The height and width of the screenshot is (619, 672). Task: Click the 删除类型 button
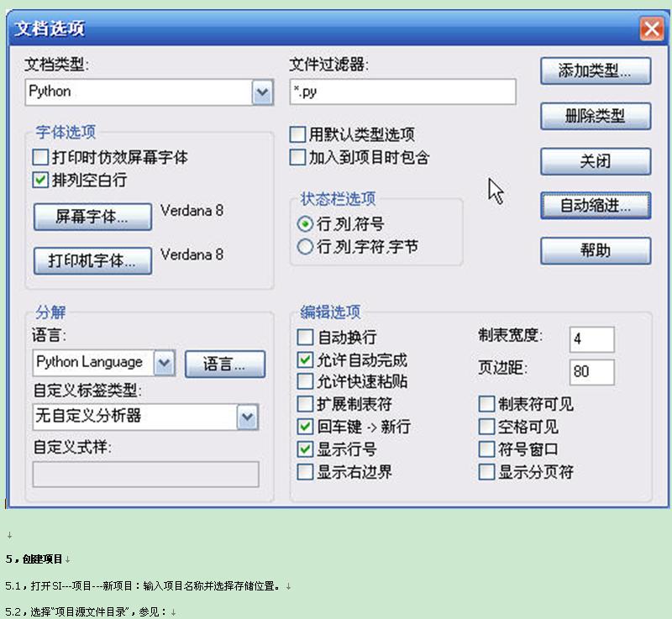[x=596, y=116]
